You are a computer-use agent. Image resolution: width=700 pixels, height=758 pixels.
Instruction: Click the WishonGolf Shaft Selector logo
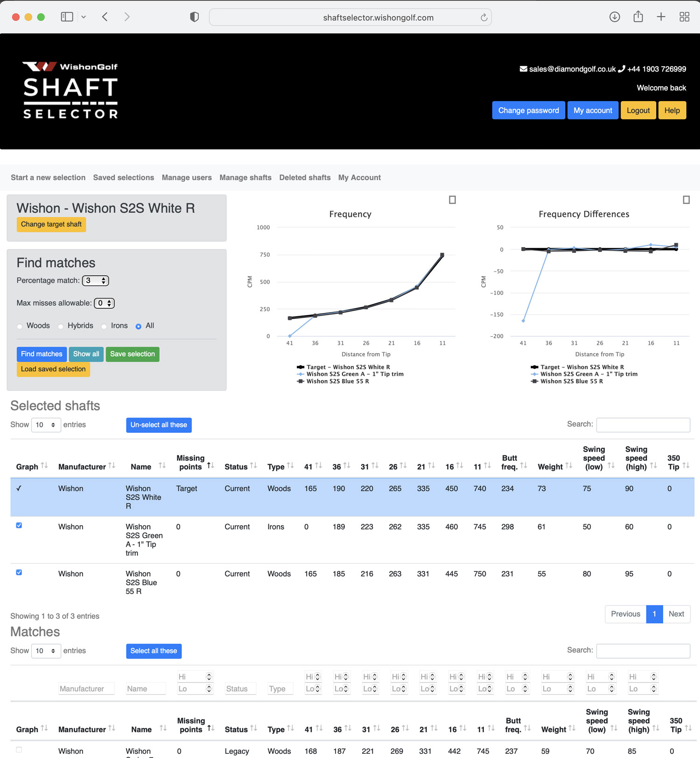coord(70,90)
